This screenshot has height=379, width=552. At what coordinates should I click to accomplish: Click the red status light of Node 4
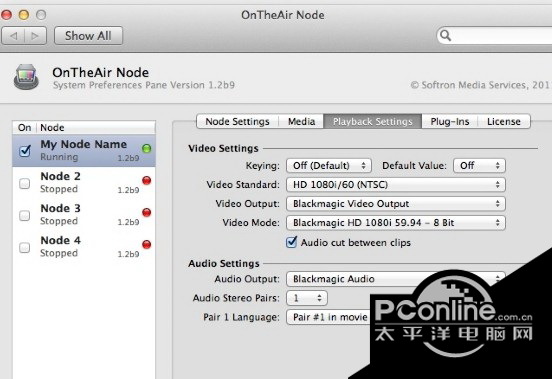146,245
